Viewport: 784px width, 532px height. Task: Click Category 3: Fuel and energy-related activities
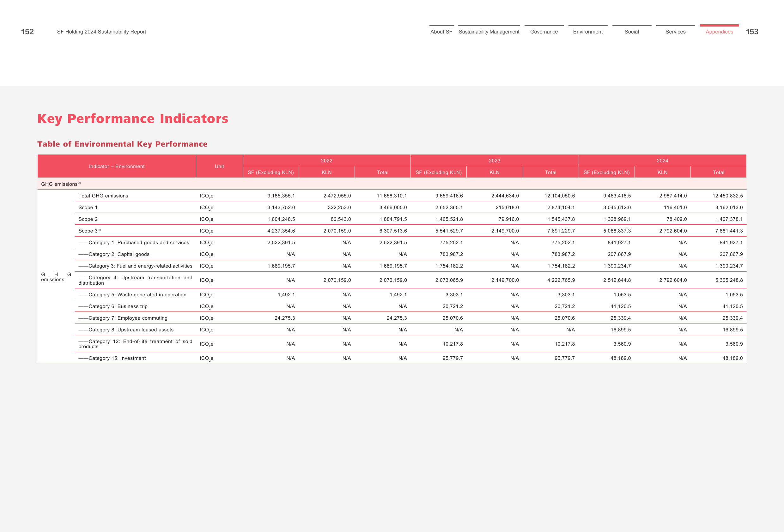pyautogui.click(x=135, y=266)
